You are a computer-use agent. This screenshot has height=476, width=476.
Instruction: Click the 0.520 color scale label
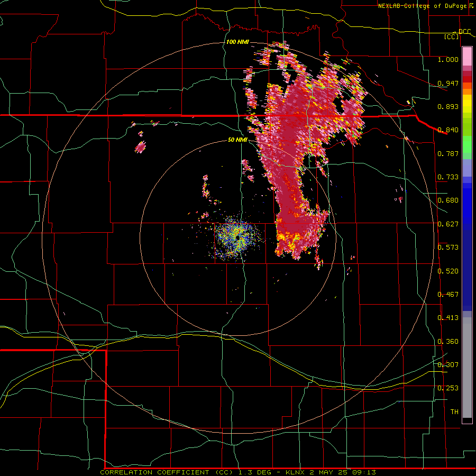448,271
